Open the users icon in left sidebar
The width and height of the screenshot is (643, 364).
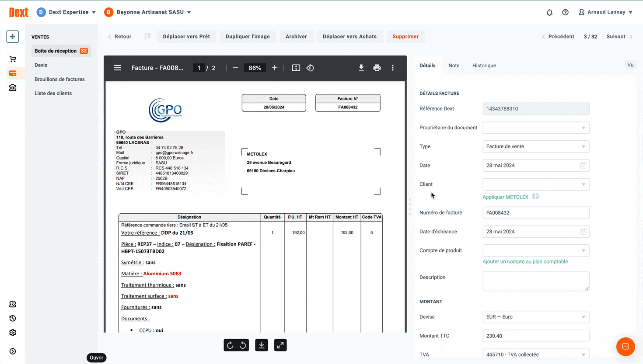pyautogui.click(x=13, y=304)
